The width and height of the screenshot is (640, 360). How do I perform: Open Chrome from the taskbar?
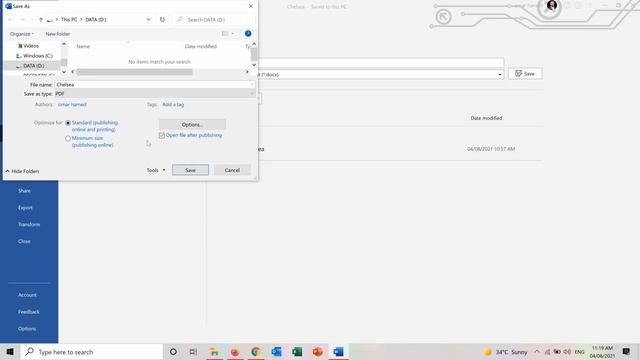tap(256, 351)
